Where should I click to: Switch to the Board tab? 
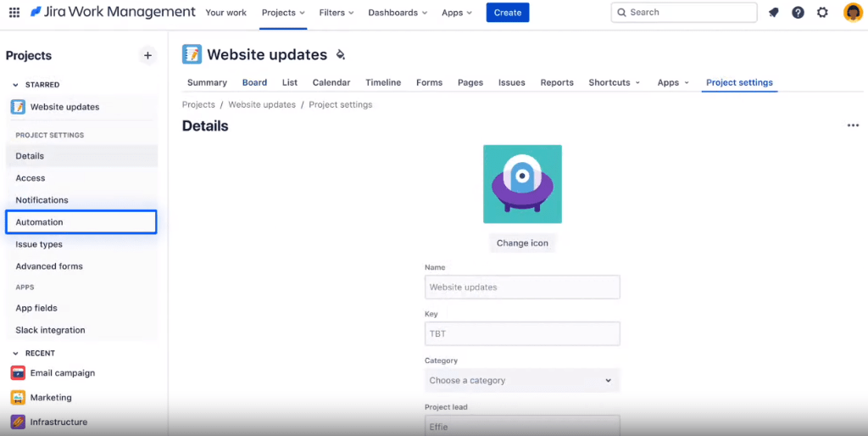pyautogui.click(x=254, y=82)
